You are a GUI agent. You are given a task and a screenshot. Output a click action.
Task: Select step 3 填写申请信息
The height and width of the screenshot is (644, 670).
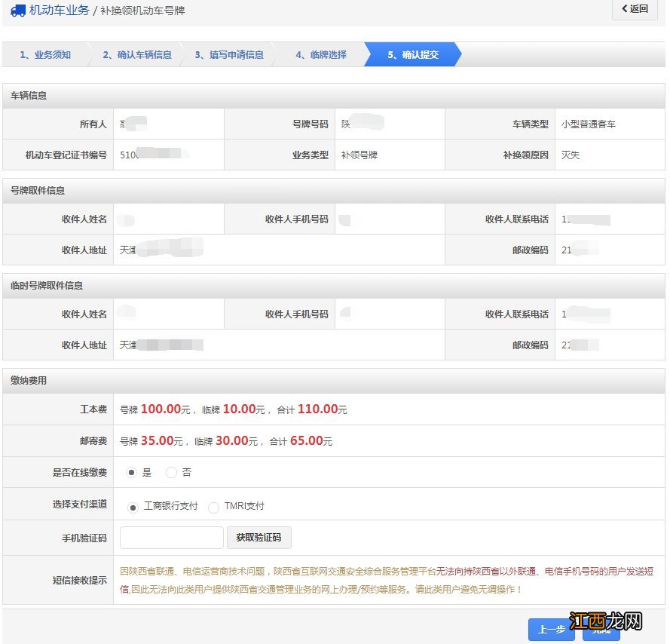231,54
